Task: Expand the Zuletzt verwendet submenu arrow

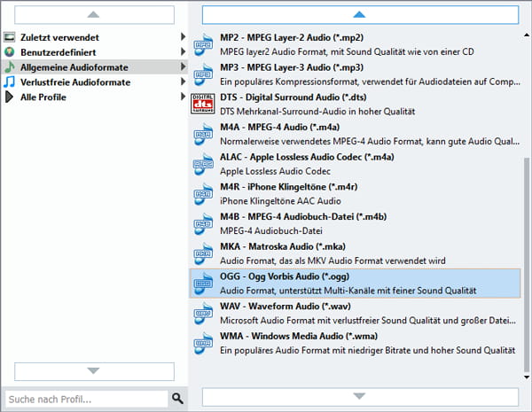Action: (x=184, y=36)
